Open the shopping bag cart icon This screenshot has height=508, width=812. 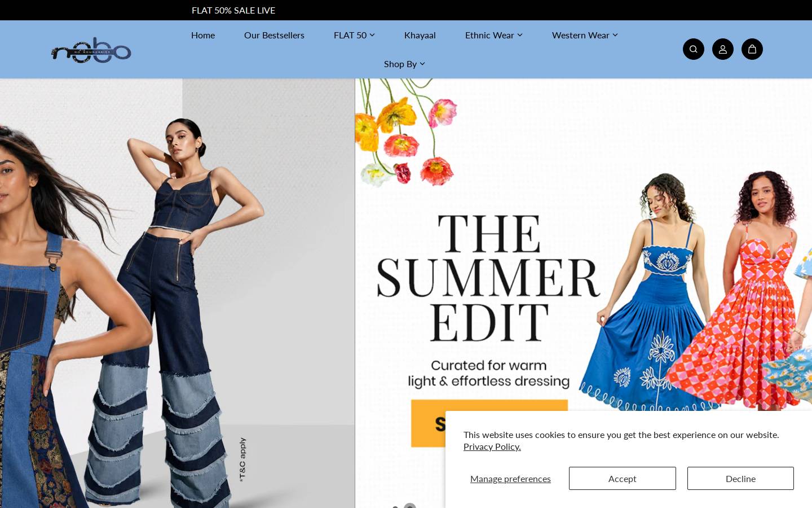(752, 49)
